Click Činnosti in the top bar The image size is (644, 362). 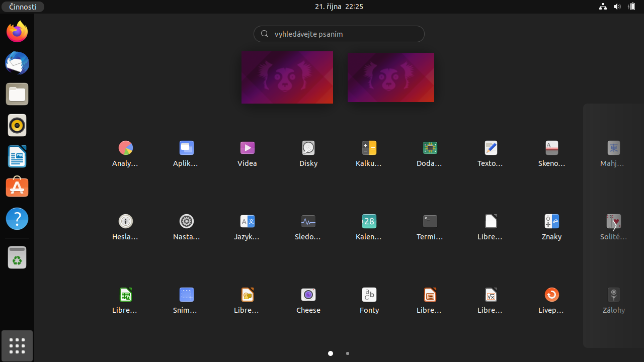[x=22, y=7]
